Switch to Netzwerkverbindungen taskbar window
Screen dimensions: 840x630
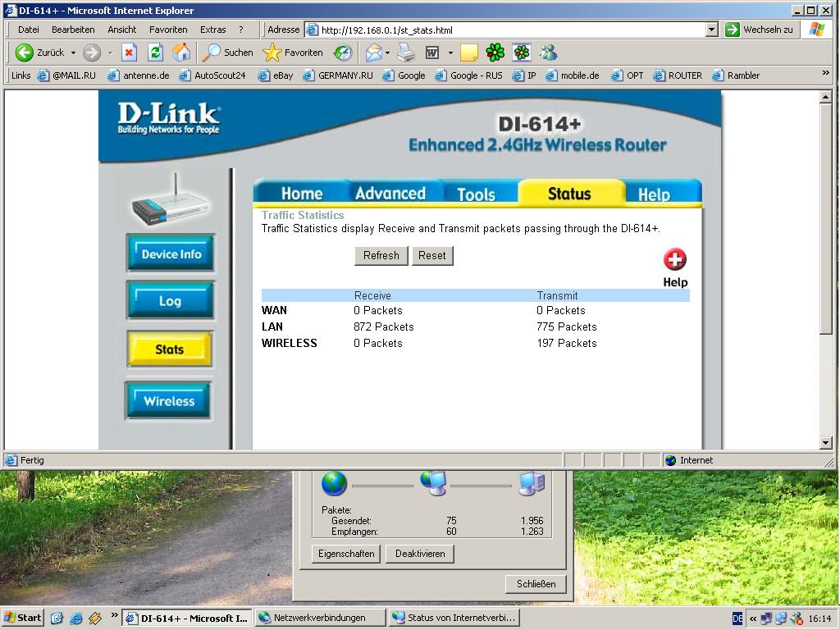(x=321, y=618)
